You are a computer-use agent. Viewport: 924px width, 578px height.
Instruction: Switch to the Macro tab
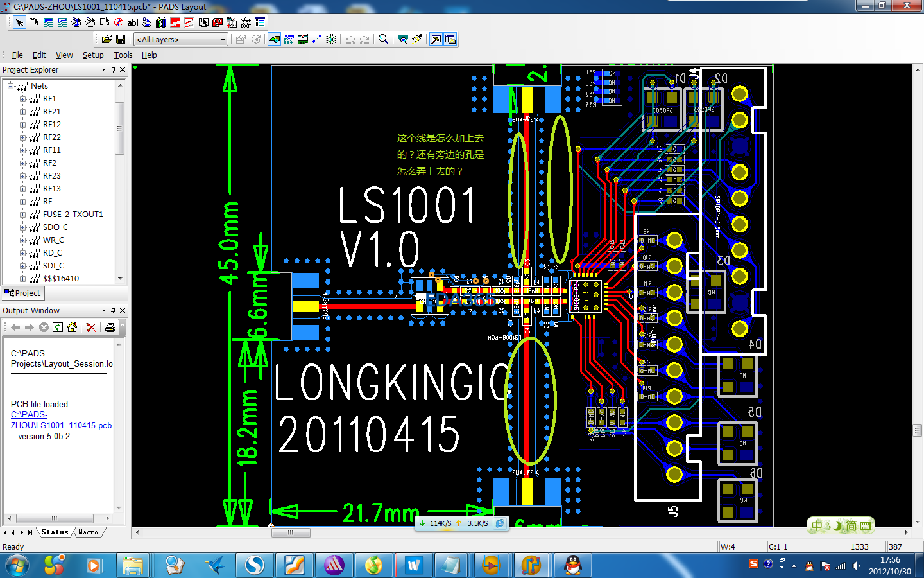[x=89, y=532]
